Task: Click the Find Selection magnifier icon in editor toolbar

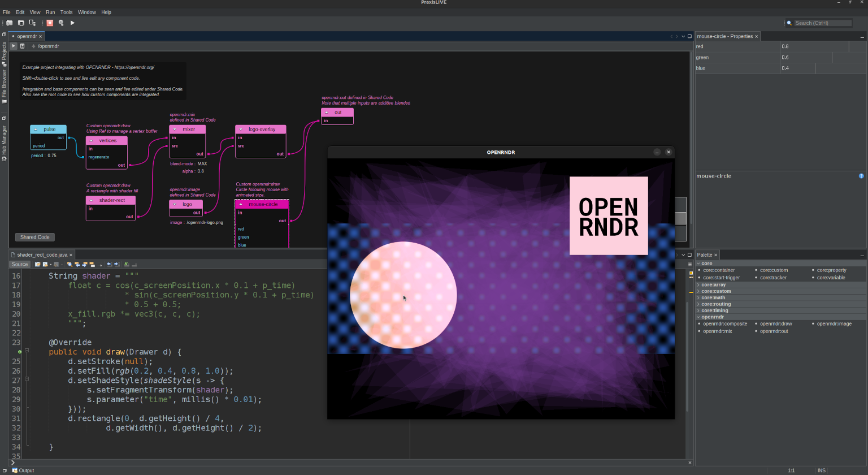Action: pyautogui.click(x=70, y=264)
